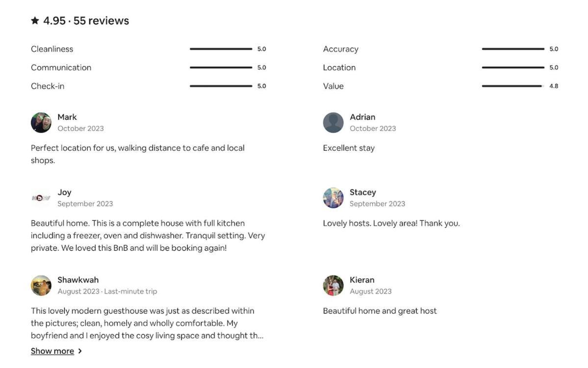Screen dimensions: 588x368
Task: Click Shawkwah's profile photo
Action: click(x=41, y=286)
